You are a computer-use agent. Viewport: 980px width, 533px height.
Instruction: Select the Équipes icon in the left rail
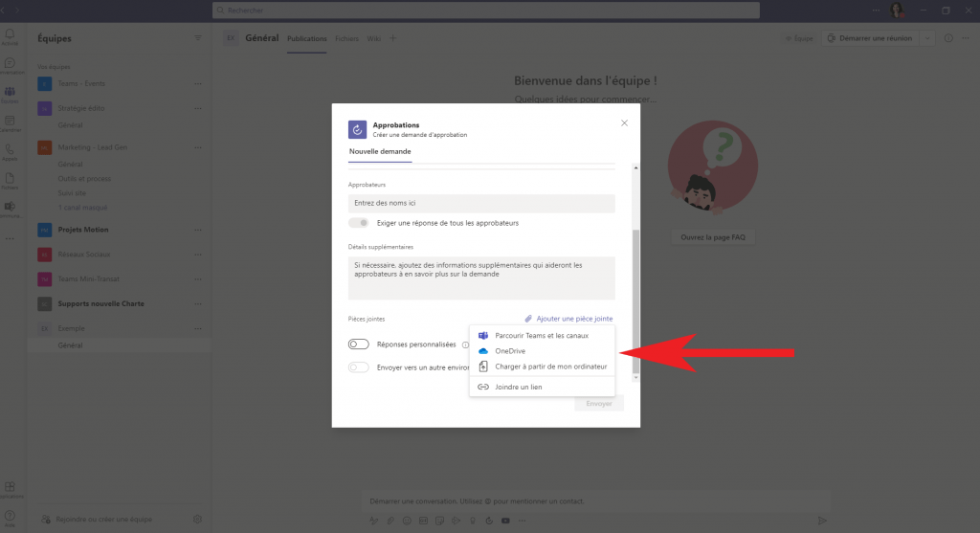click(10, 95)
